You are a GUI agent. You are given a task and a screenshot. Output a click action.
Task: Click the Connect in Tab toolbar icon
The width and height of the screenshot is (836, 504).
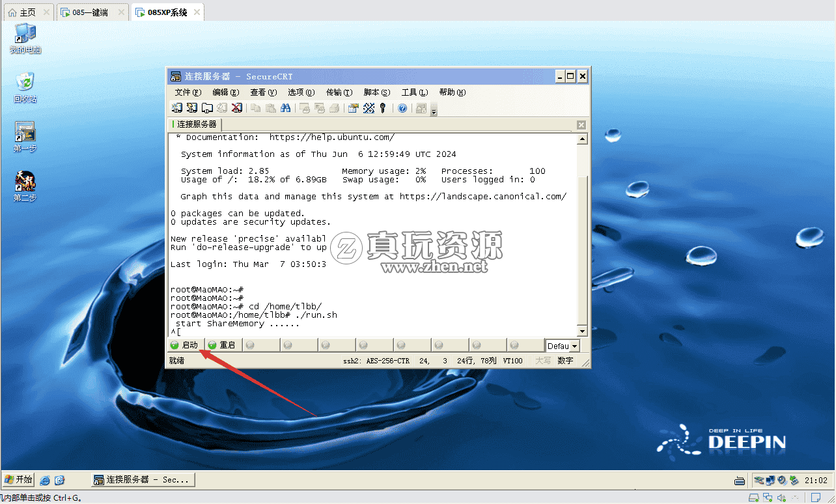point(207,108)
